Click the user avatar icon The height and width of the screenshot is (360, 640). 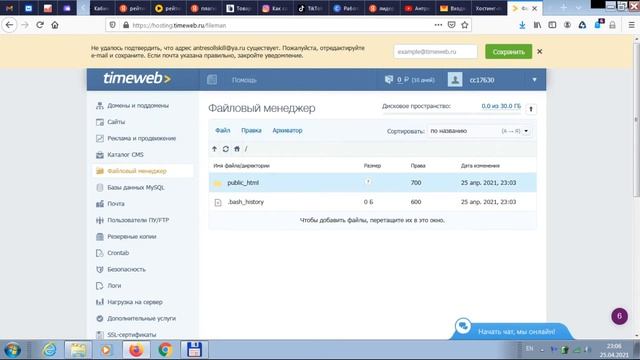(x=455, y=80)
